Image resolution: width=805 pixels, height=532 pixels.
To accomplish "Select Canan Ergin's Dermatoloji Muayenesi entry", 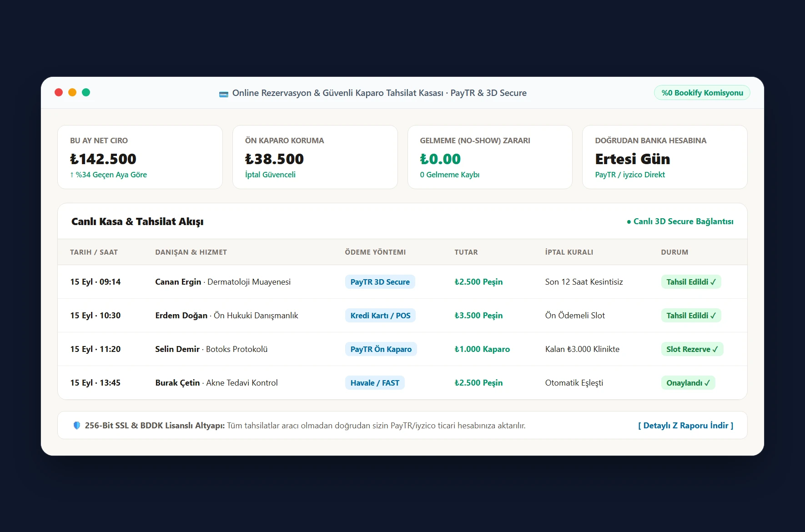I will [223, 282].
